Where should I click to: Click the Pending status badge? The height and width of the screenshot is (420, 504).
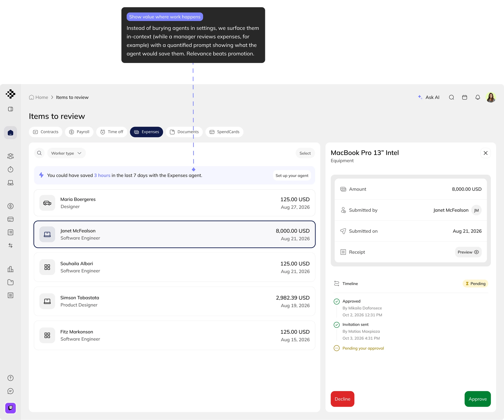(475, 284)
